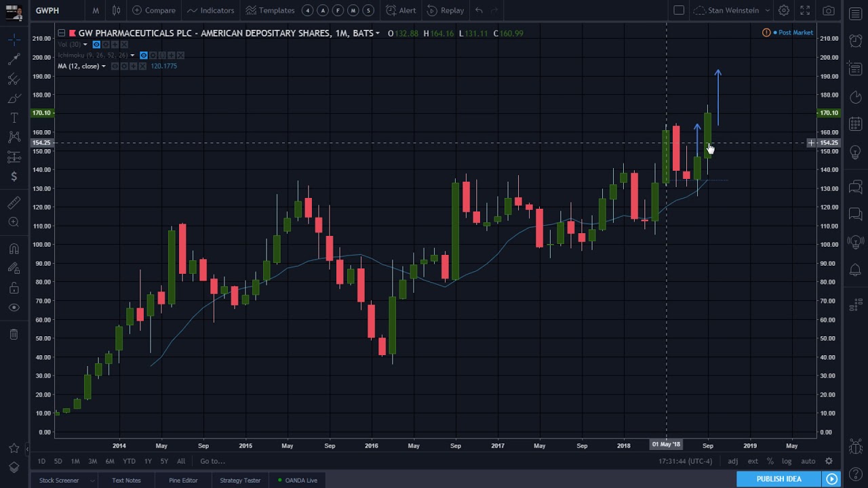This screenshot has width=868, height=488.
Task: Open the Go to date option
Action: point(212,462)
